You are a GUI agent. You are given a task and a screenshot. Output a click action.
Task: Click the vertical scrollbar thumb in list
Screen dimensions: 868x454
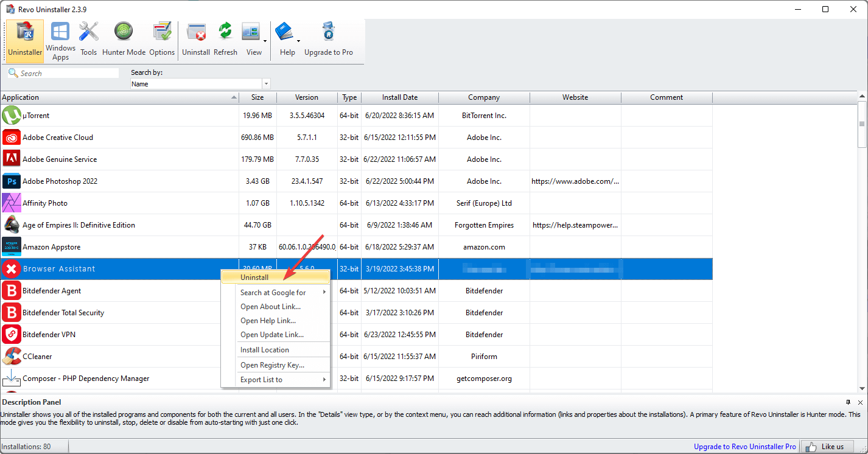[x=862, y=124]
